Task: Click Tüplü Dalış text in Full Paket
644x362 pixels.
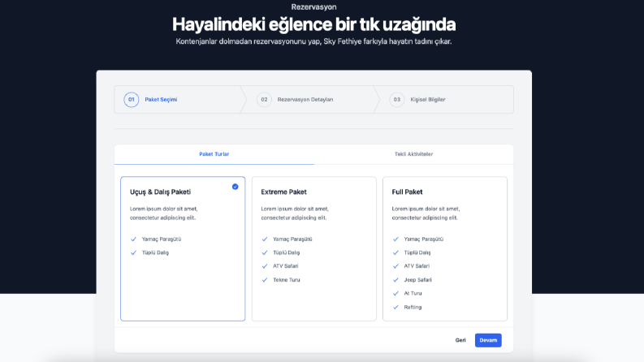Action: (417, 252)
